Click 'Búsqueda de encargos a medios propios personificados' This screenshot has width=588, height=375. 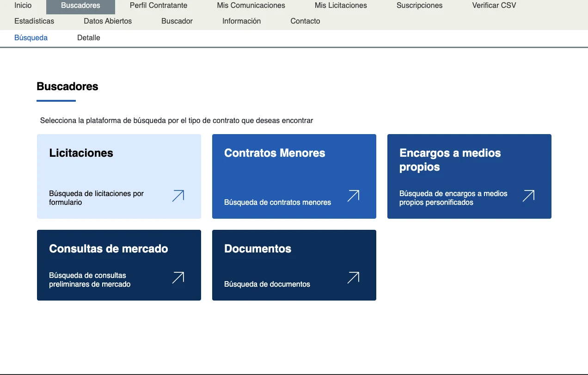(453, 198)
